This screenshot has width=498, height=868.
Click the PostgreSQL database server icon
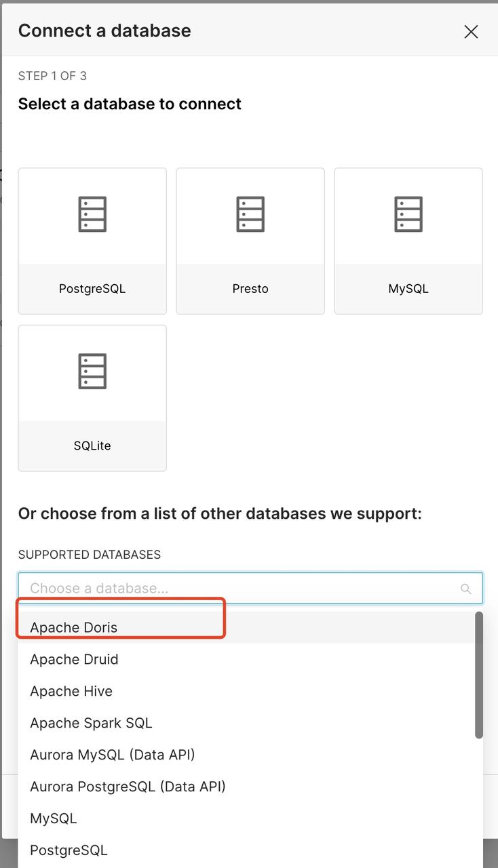coord(92,214)
